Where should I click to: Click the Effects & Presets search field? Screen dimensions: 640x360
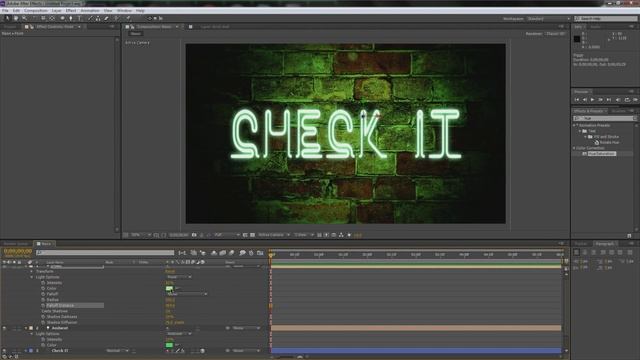tap(605, 118)
